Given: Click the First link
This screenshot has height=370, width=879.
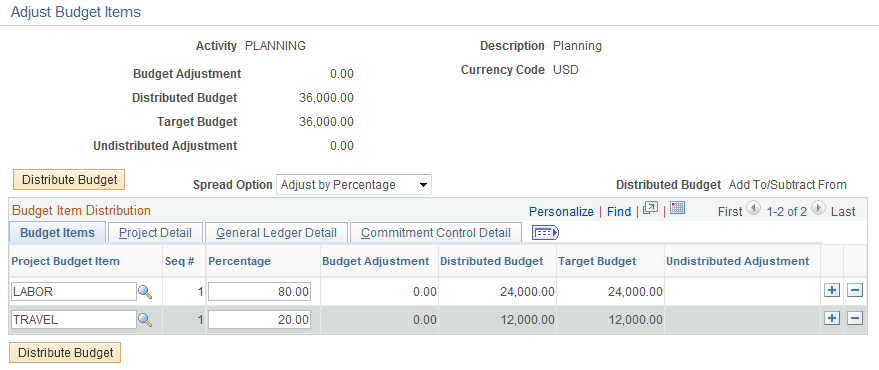Looking at the screenshot, I should click(730, 211).
